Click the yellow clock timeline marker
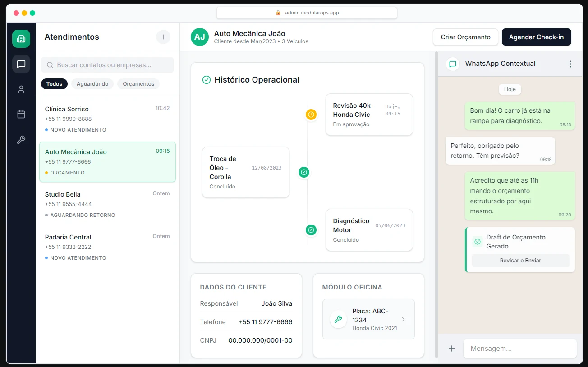Image resolution: width=588 pixels, height=367 pixels. (311, 115)
